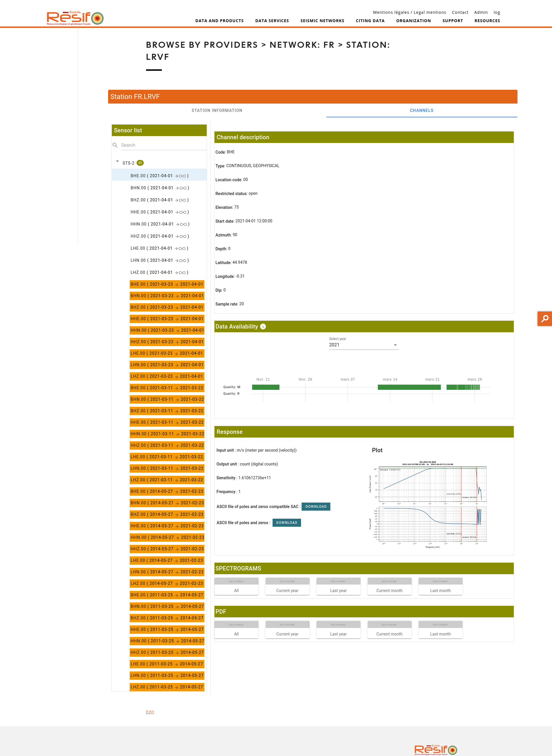The height and width of the screenshot is (756, 552).
Task: Select channel BHZ.00 (2021-04-01 to present)
Action: point(159,200)
